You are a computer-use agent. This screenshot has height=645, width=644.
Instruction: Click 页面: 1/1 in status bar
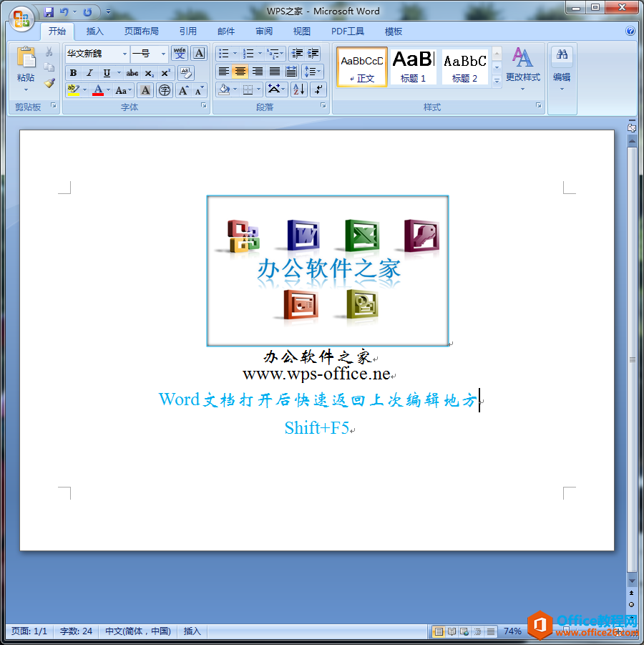[29, 631]
